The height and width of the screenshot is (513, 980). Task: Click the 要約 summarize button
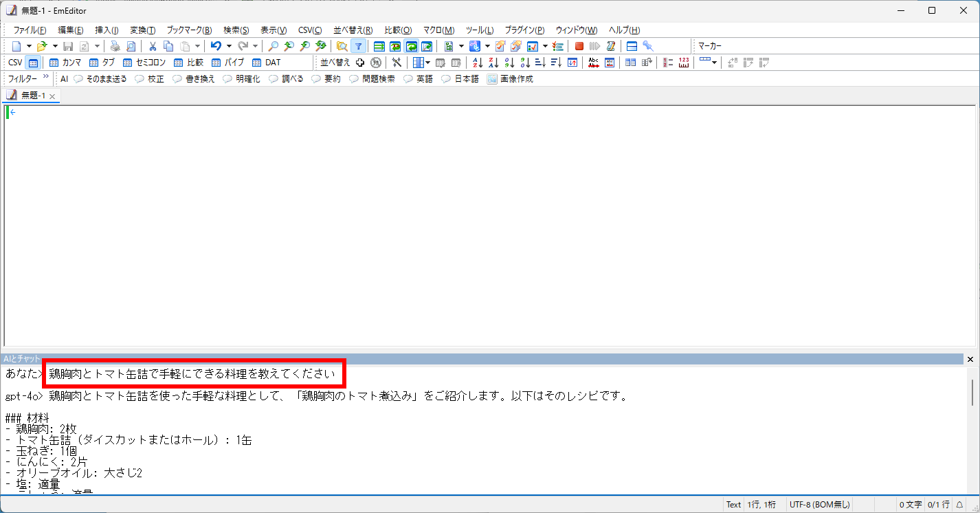coord(326,79)
